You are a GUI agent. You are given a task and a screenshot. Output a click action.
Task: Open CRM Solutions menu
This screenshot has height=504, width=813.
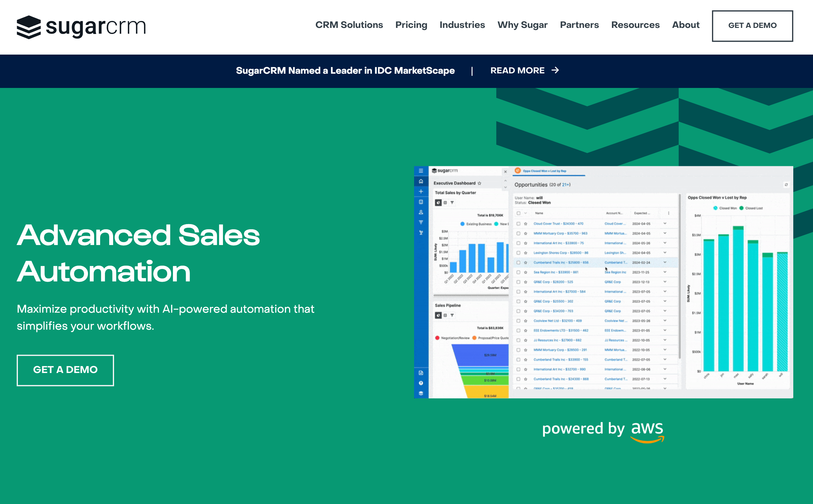349,25
